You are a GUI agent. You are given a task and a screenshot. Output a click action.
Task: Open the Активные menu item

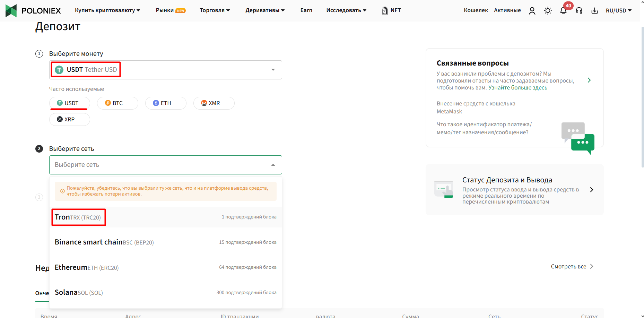[x=507, y=10]
